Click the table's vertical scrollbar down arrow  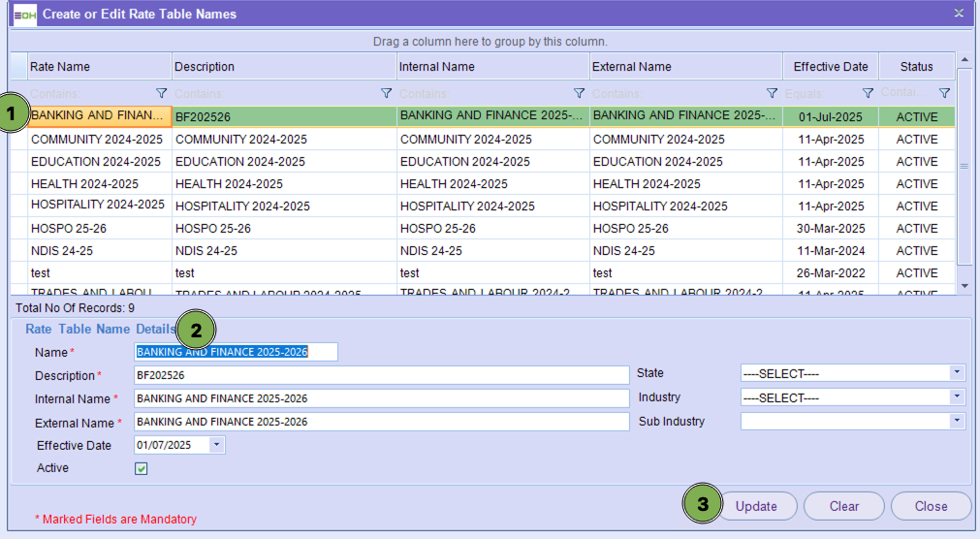[x=964, y=286]
